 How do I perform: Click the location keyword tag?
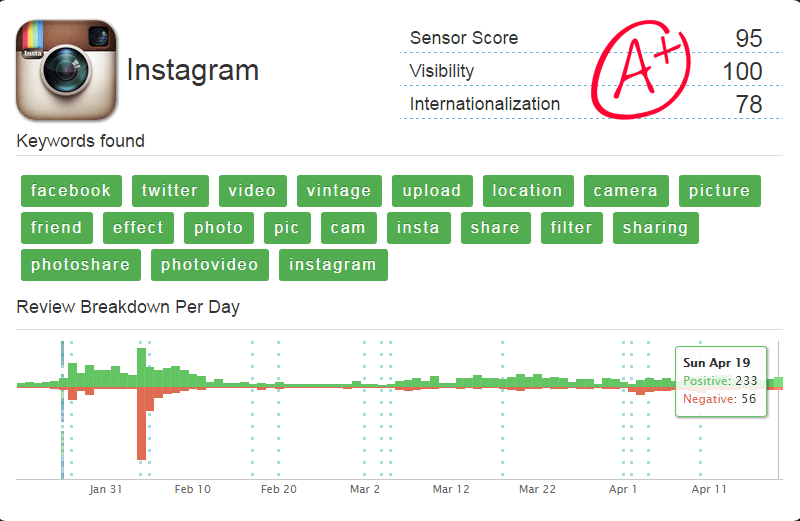[x=528, y=191]
